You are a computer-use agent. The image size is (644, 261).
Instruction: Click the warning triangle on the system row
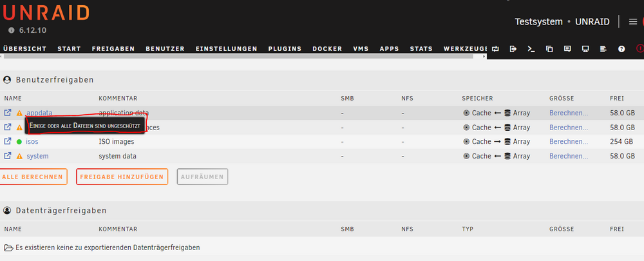(x=19, y=156)
